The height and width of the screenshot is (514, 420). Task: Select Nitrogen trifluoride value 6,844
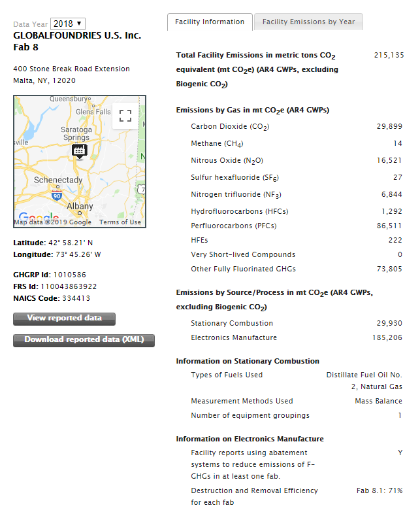(391, 195)
